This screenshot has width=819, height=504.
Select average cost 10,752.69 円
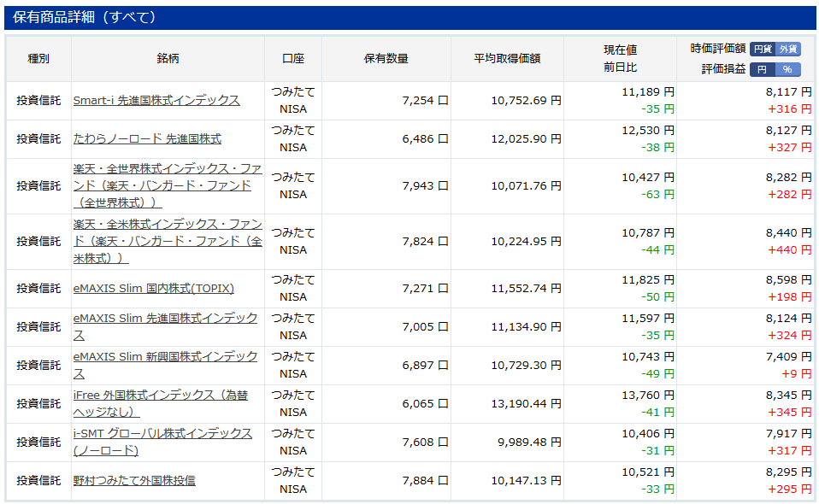[x=526, y=100]
